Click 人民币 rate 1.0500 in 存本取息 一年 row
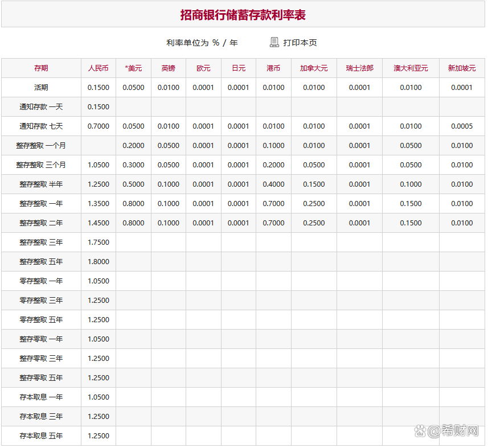Image resolution: width=488 pixels, height=448 pixels. pos(99,397)
